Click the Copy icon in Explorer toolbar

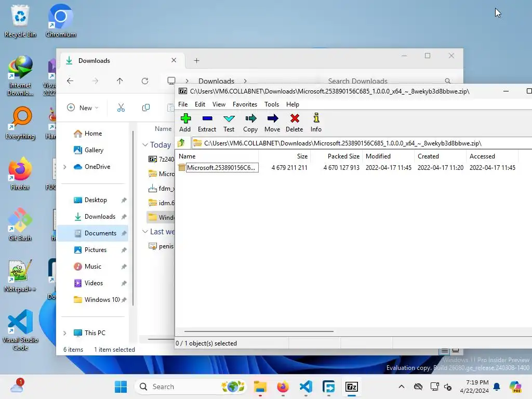click(146, 108)
